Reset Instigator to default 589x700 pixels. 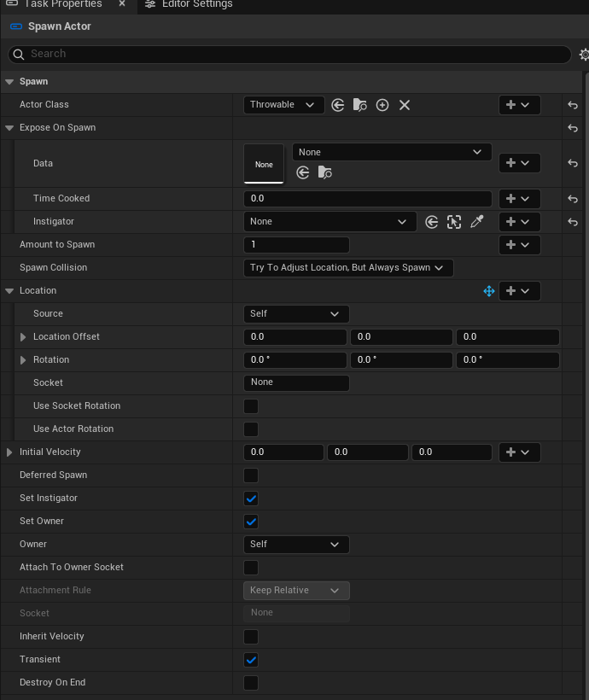(573, 222)
